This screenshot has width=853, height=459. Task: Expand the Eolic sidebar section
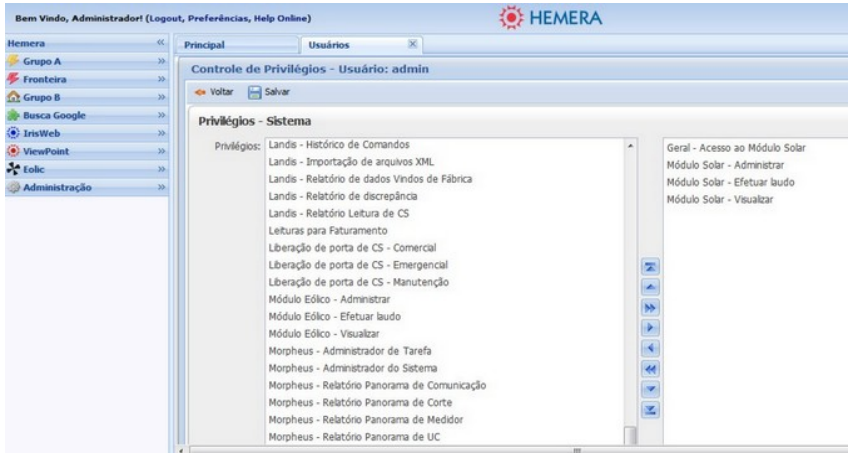(x=161, y=170)
